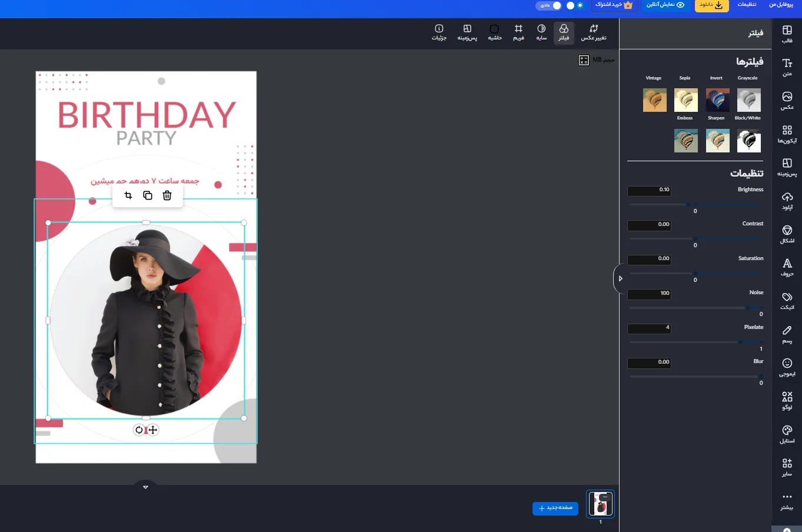Image resolution: width=802 pixels, height=532 pixels.
Task: Open the پروفایل من profile menu
Action: point(781,4)
